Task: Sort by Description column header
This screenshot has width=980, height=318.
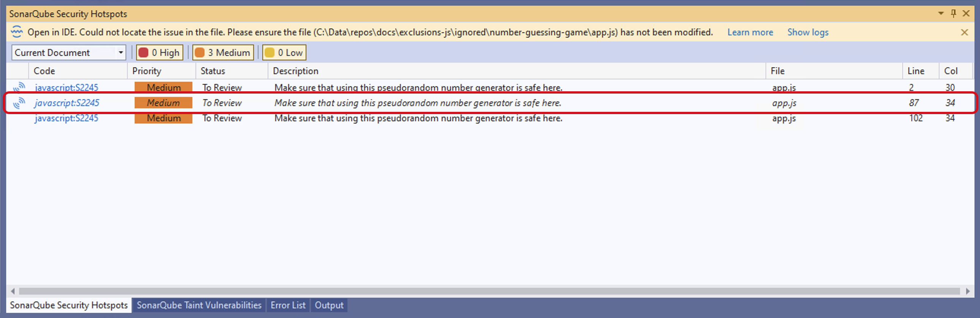Action: point(517,71)
